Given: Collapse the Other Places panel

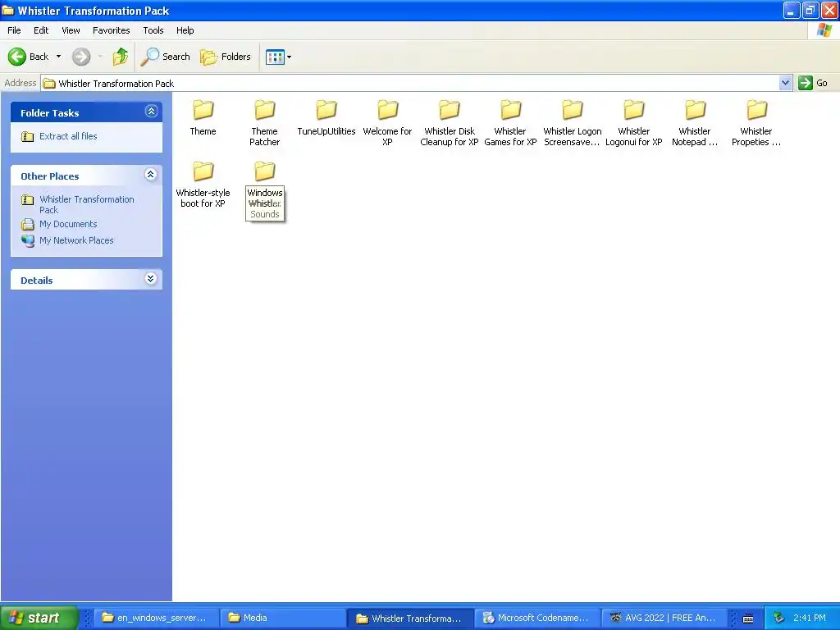Looking at the screenshot, I should (151, 175).
